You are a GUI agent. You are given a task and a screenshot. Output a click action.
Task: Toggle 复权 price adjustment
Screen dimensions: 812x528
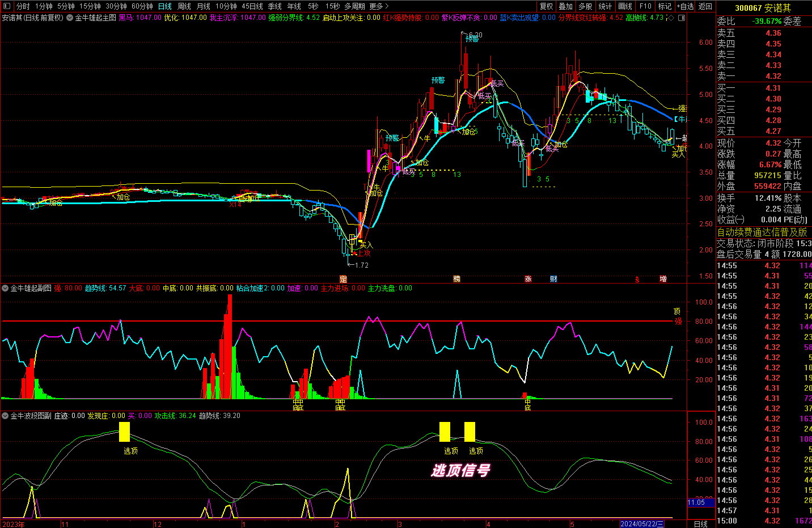[546, 6]
